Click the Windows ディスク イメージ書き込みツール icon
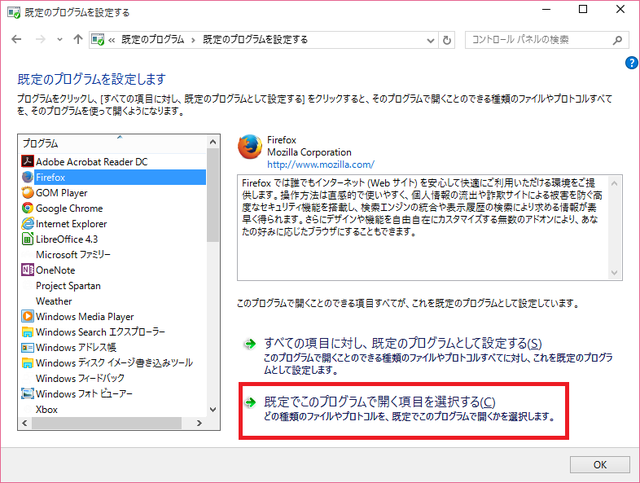This screenshot has height=483, width=640. click(x=27, y=363)
